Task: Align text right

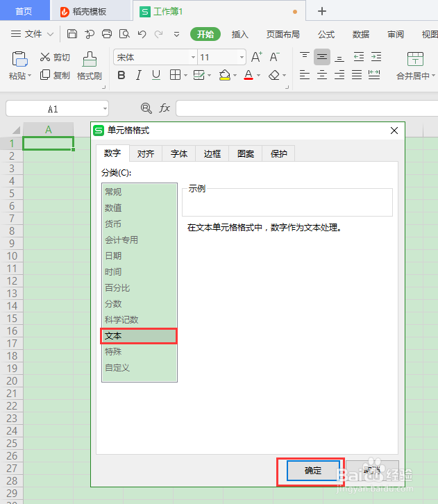Action: [339, 75]
